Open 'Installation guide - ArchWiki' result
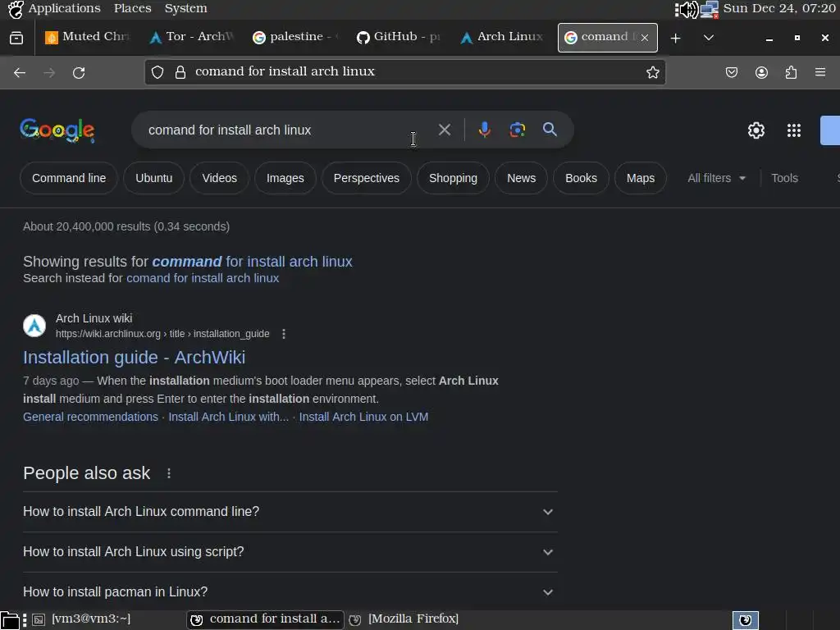840x630 pixels. [134, 358]
